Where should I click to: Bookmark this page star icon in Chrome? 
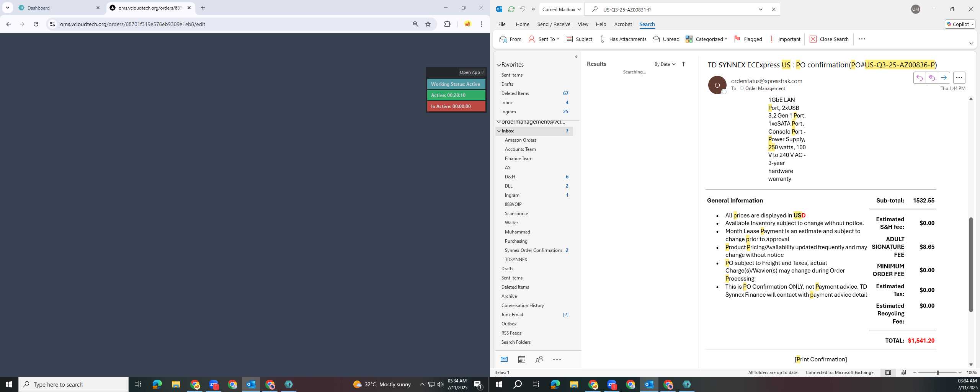click(428, 24)
